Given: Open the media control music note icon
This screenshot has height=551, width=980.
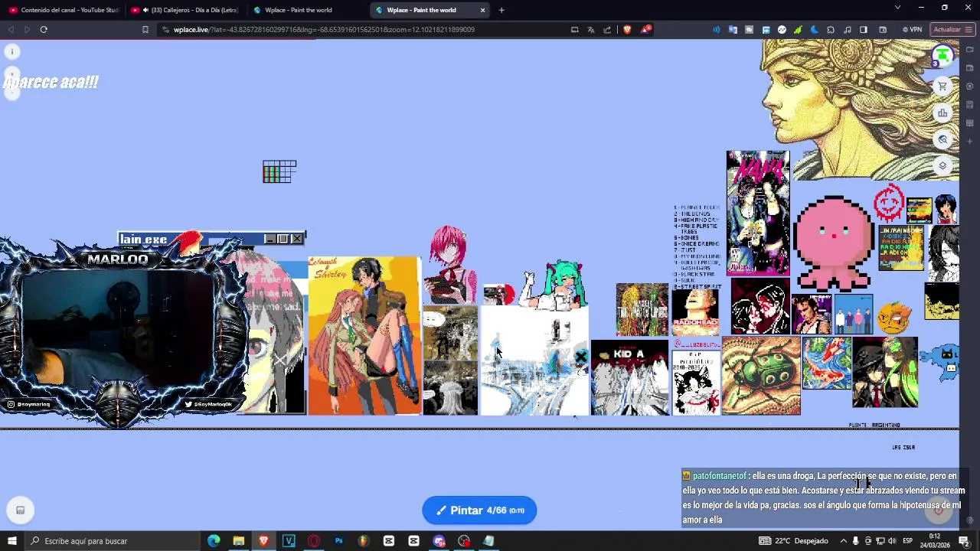Looking at the screenshot, I should (x=847, y=30).
